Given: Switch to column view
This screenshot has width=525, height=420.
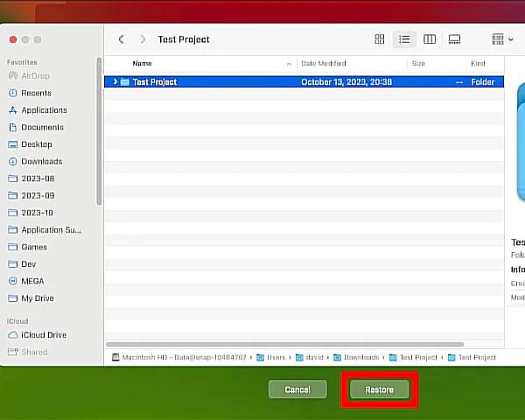Looking at the screenshot, I should (x=430, y=39).
